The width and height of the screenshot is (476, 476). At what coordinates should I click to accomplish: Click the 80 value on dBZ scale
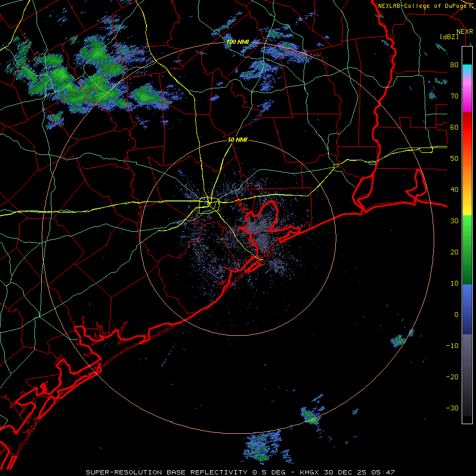click(x=454, y=65)
